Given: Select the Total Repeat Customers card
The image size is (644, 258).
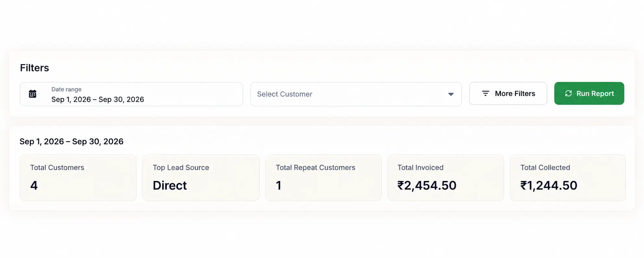Looking at the screenshot, I should (323, 178).
